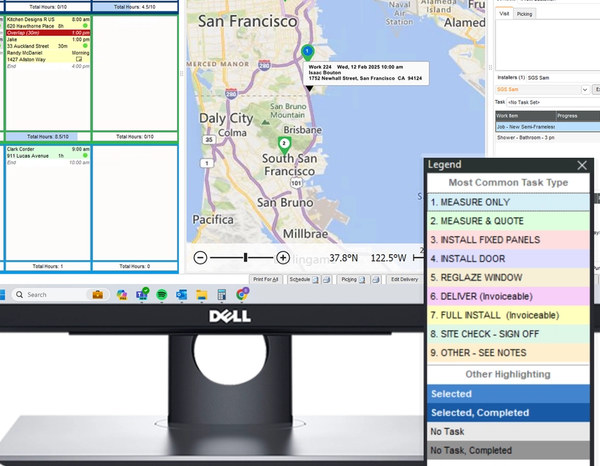600x466 pixels.
Task: Click the map zoom out minus button
Action: (201, 257)
